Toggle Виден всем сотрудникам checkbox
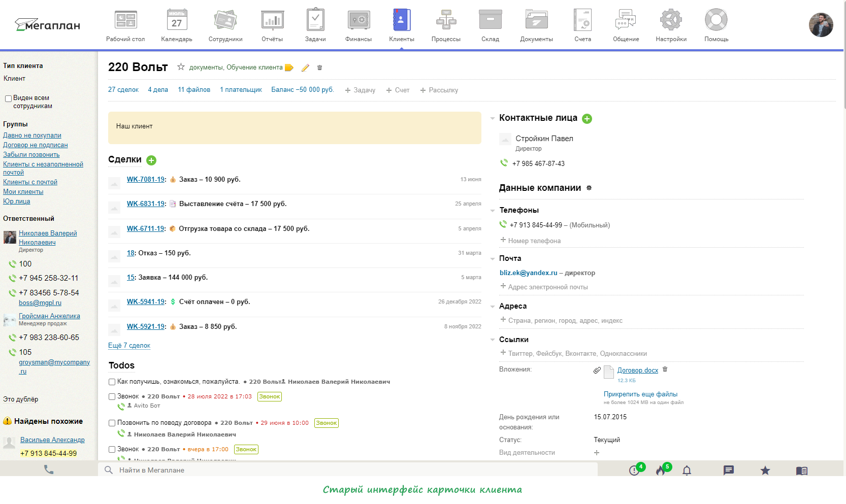 click(x=8, y=98)
